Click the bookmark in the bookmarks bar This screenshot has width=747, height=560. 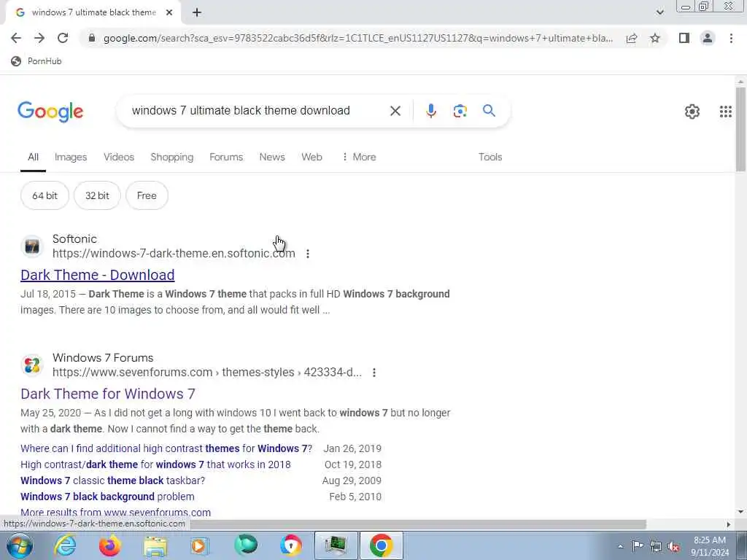coord(36,61)
